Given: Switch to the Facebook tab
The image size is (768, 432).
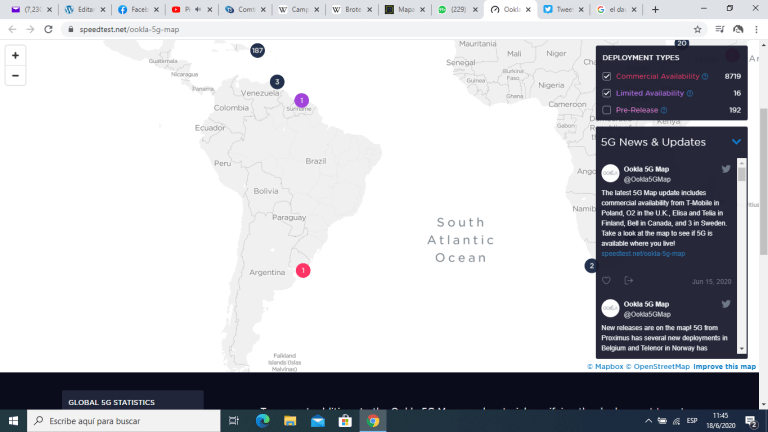Looking at the screenshot, I should click(138, 9).
